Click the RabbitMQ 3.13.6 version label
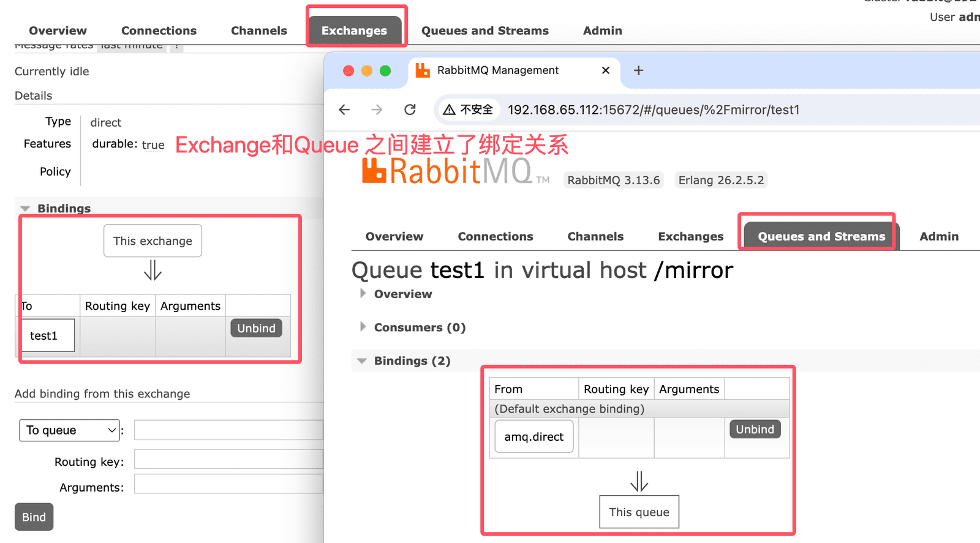Screen dimensions: 980x543 (x=613, y=180)
